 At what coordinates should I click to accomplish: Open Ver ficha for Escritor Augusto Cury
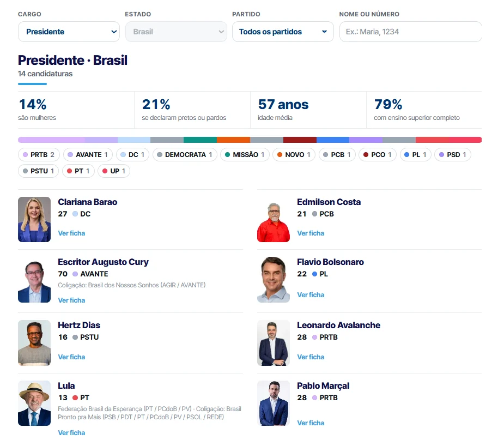click(x=71, y=300)
